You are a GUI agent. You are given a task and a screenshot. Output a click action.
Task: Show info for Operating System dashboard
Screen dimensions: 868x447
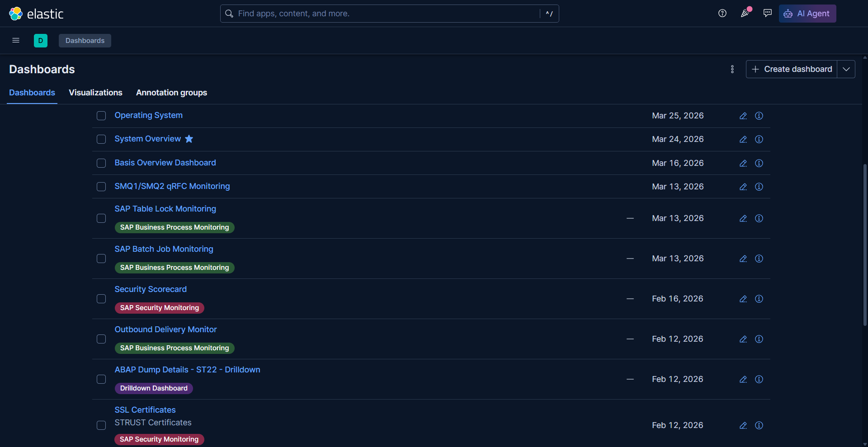(759, 116)
